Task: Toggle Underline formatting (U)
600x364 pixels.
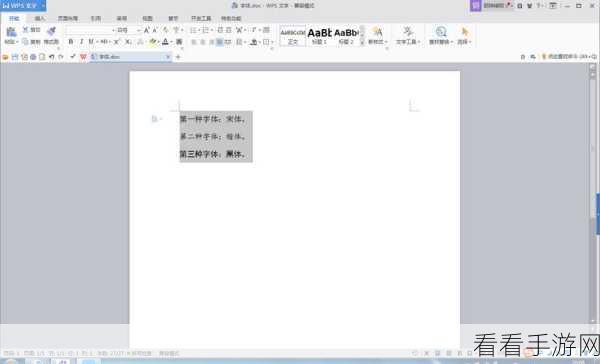Action: coord(91,41)
